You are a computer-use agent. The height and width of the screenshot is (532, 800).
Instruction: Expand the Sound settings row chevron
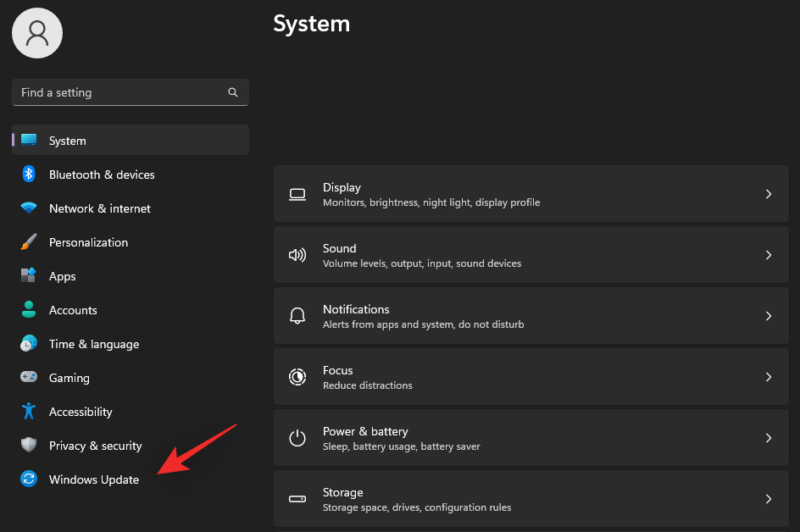coord(769,255)
